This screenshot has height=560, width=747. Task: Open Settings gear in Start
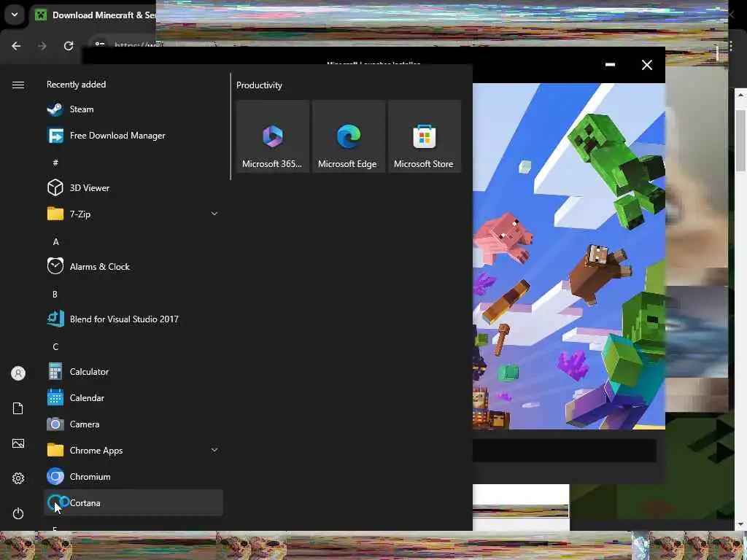click(x=18, y=478)
